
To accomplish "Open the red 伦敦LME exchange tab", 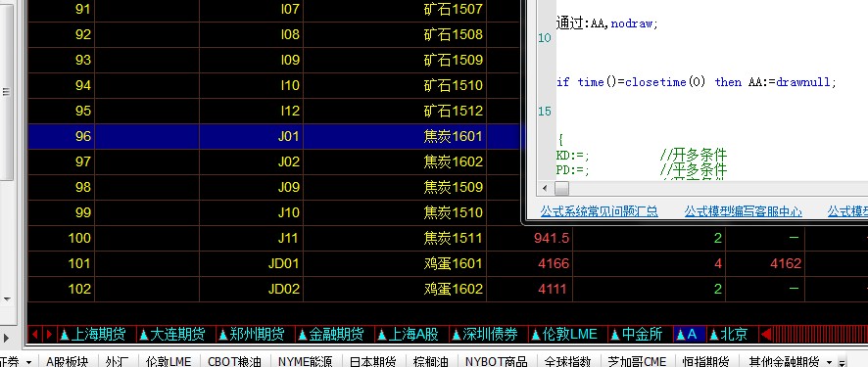I will coord(564,334).
